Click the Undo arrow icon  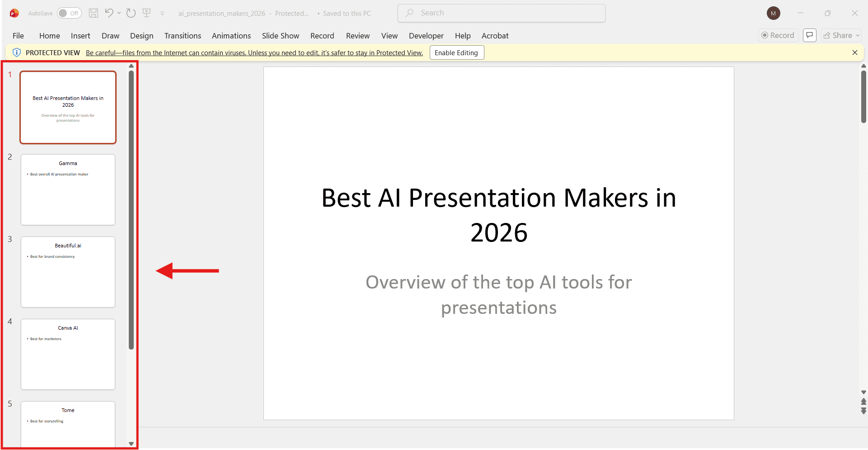click(109, 13)
